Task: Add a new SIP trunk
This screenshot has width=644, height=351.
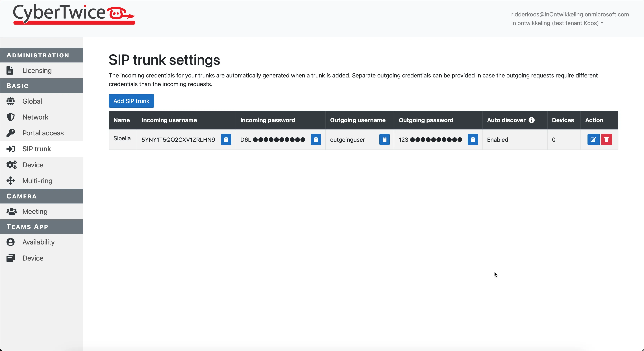Action: pyautogui.click(x=131, y=101)
